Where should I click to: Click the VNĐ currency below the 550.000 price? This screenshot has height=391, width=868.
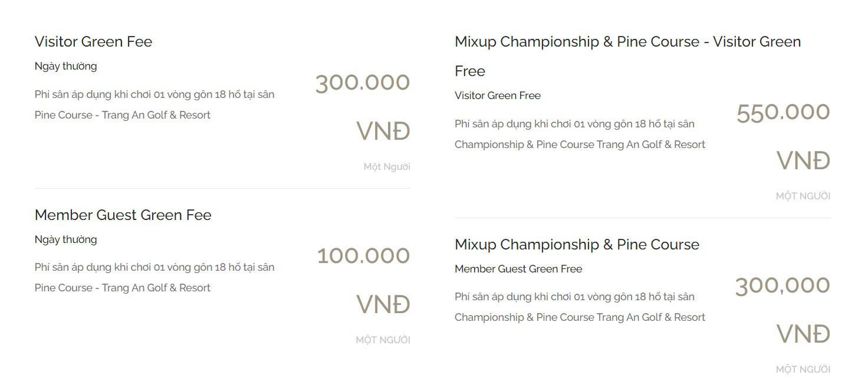[x=803, y=160]
